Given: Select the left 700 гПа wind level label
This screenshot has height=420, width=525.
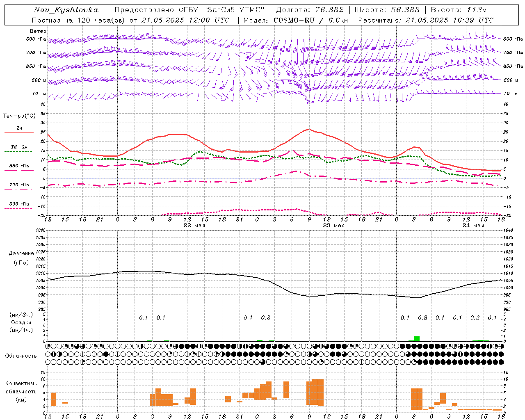Looking at the screenshot, I should click(36, 52).
